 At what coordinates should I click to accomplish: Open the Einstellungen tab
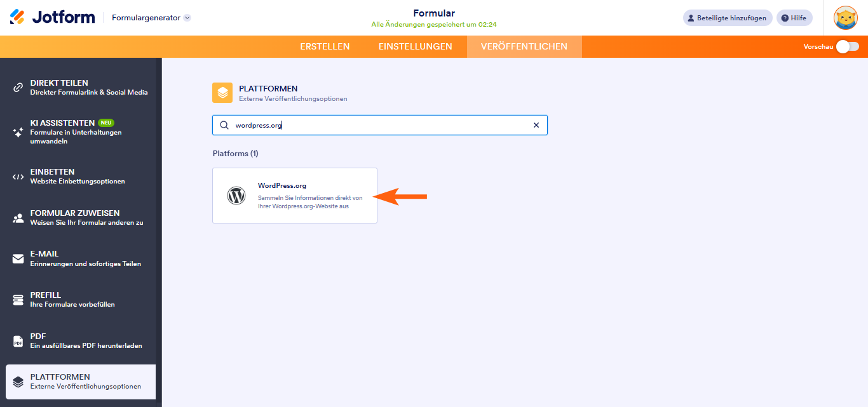pyautogui.click(x=415, y=46)
